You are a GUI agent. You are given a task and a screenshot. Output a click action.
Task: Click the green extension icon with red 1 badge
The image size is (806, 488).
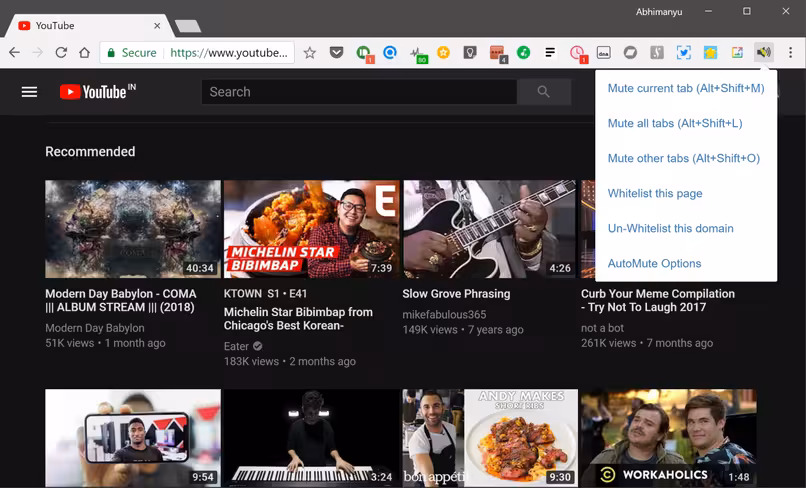(364, 53)
